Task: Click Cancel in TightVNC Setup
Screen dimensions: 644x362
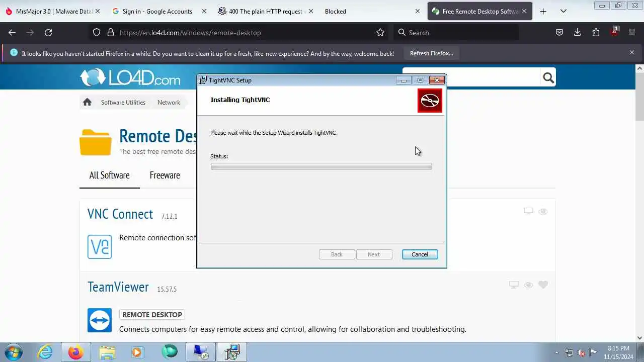Action: [x=420, y=254]
